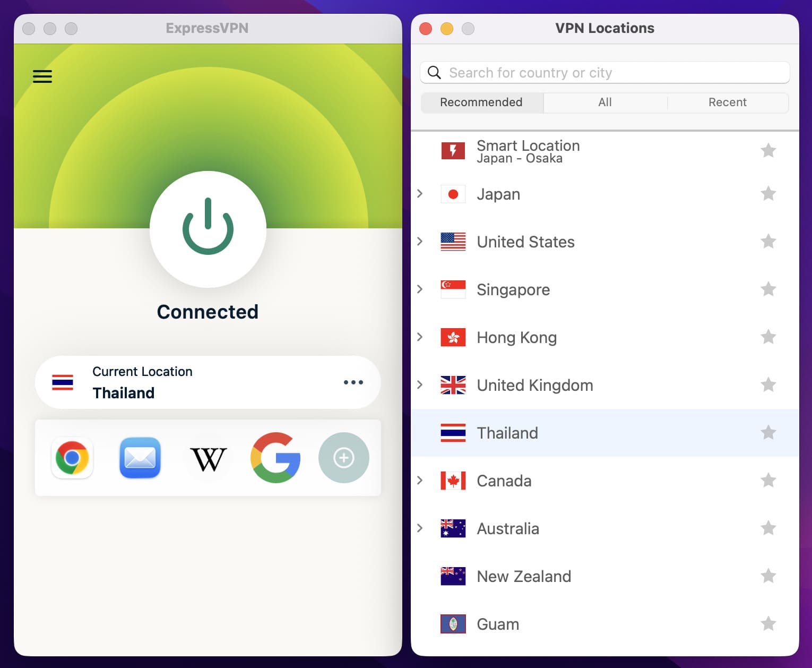The image size is (812, 668).
Task: Launch the Mail shortcut
Action: coord(140,458)
